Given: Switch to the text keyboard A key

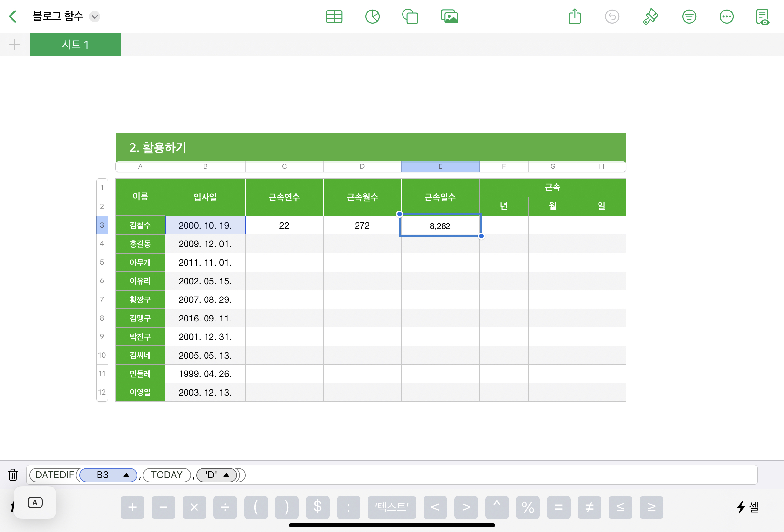Looking at the screenshot, I should [35, 502].
